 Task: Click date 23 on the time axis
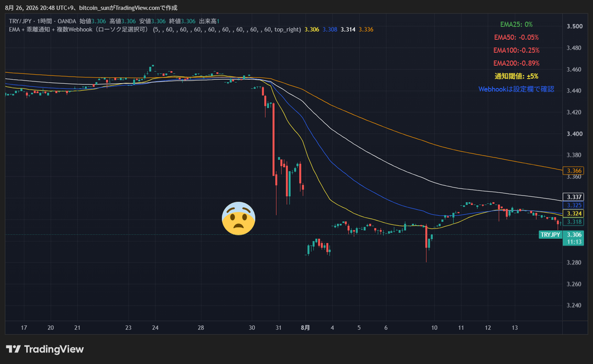point(128,328)
